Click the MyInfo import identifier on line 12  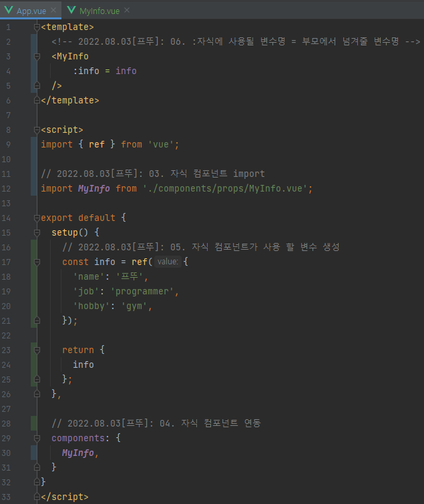[x=94, y=189]
